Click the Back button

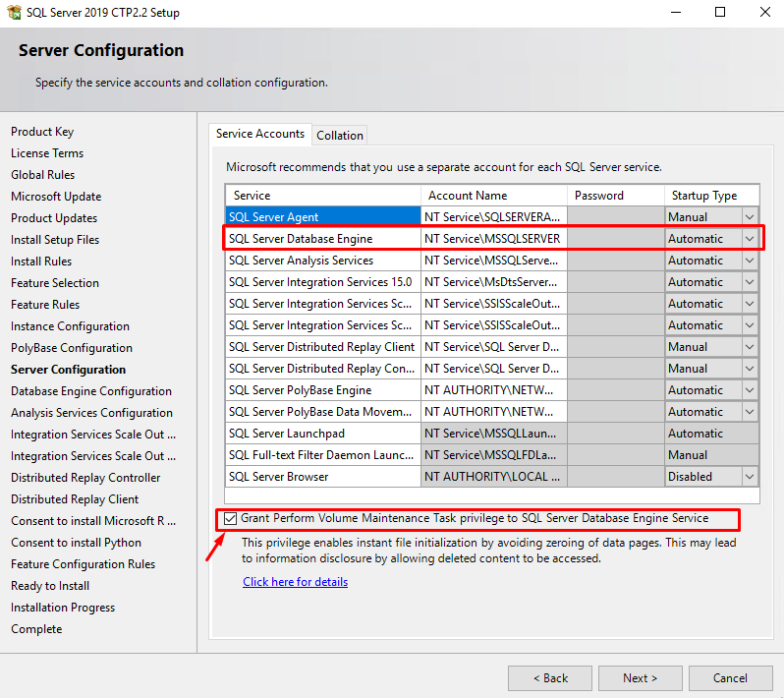point(550,678)
